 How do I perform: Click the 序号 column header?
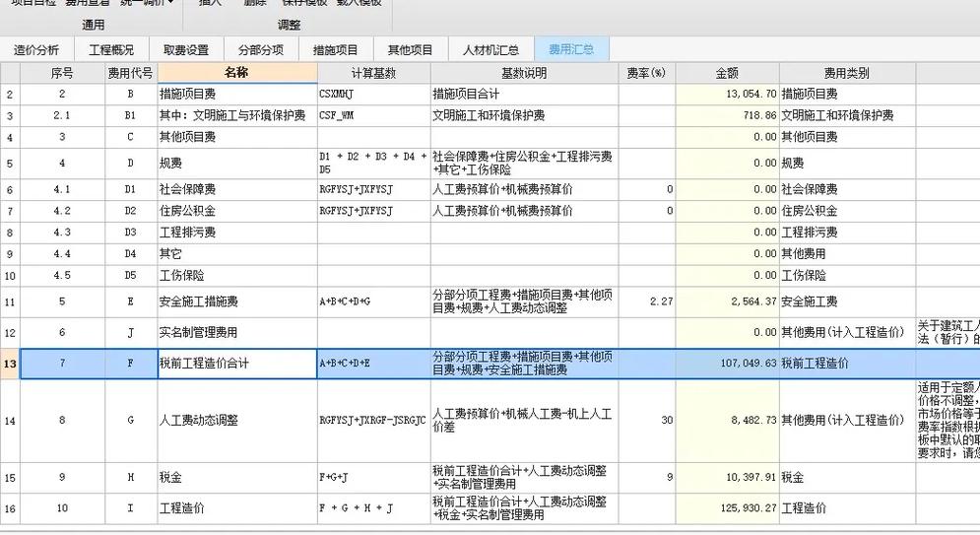click(62, 73)
